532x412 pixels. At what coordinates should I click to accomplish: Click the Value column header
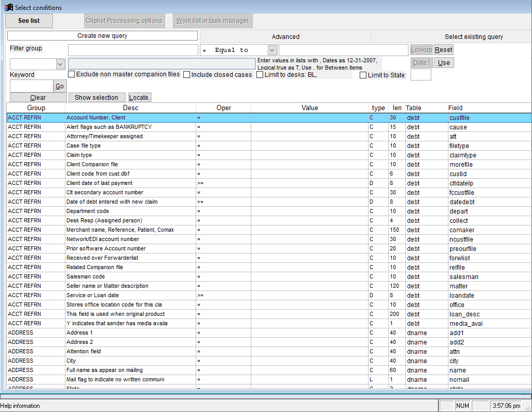(x=309, y=108)
